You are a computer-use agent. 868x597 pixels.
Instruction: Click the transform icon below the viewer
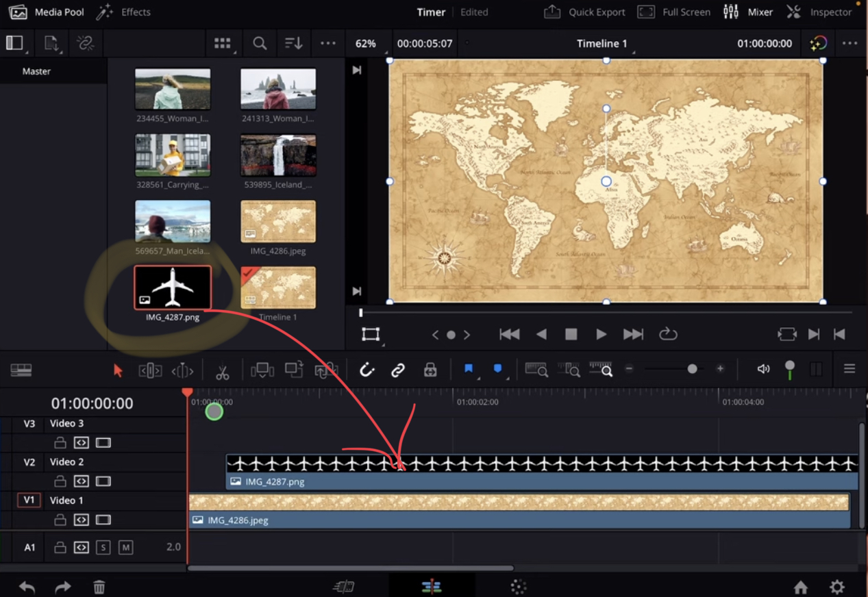[x=371, y=334]
